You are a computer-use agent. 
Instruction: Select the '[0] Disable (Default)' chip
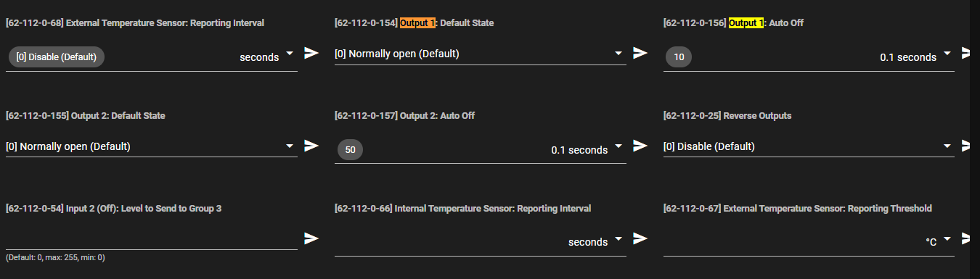pyautogui.click(x=57, y=57)
